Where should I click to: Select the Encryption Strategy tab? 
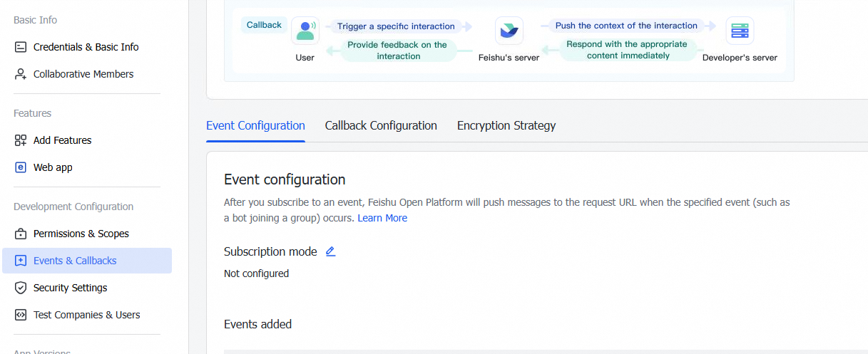(x=506, y=125)
